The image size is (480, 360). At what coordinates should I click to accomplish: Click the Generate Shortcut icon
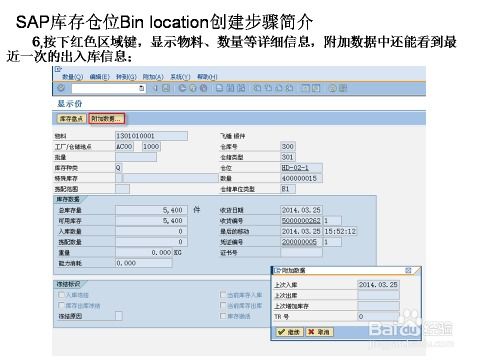coord(316,88)
